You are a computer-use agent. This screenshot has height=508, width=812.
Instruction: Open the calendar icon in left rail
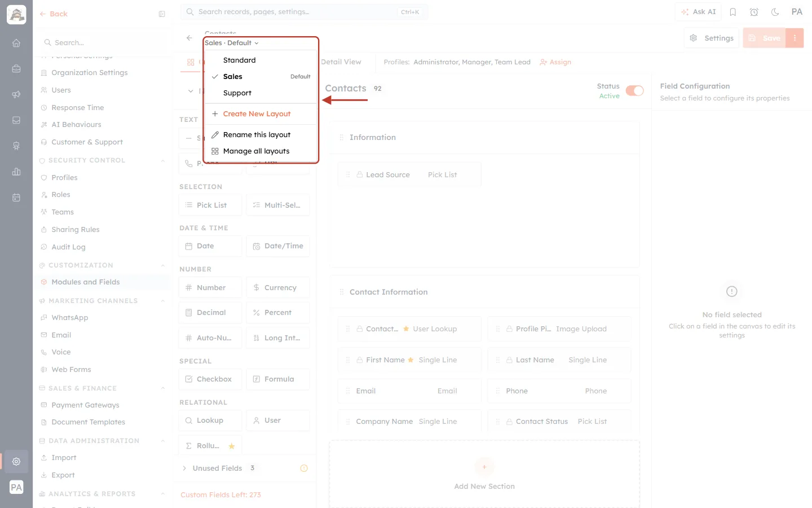coord(16,198)
